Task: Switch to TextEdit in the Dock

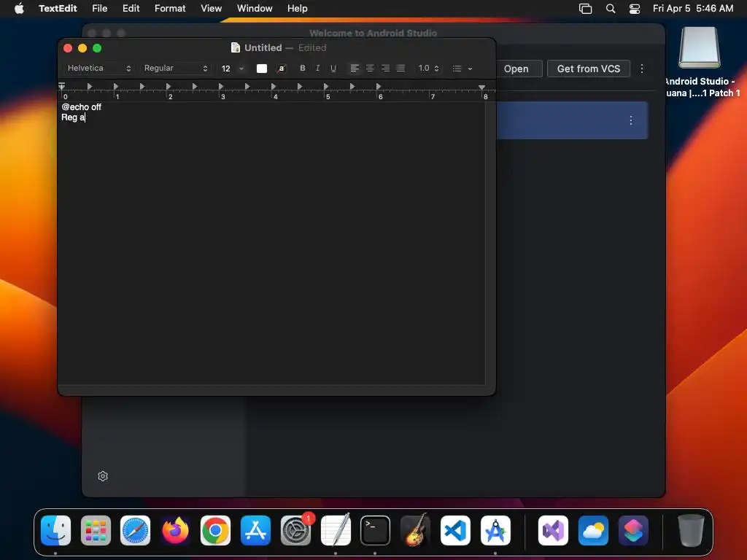Action: 336,529
